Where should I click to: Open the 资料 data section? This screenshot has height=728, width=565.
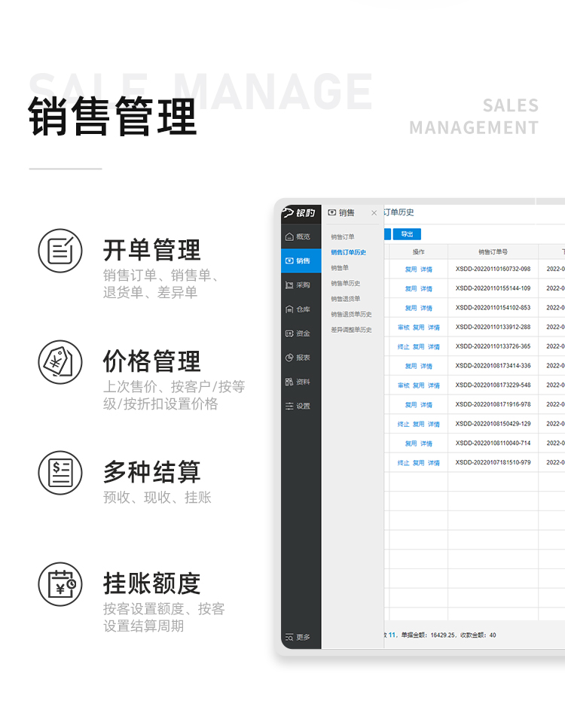301,382
